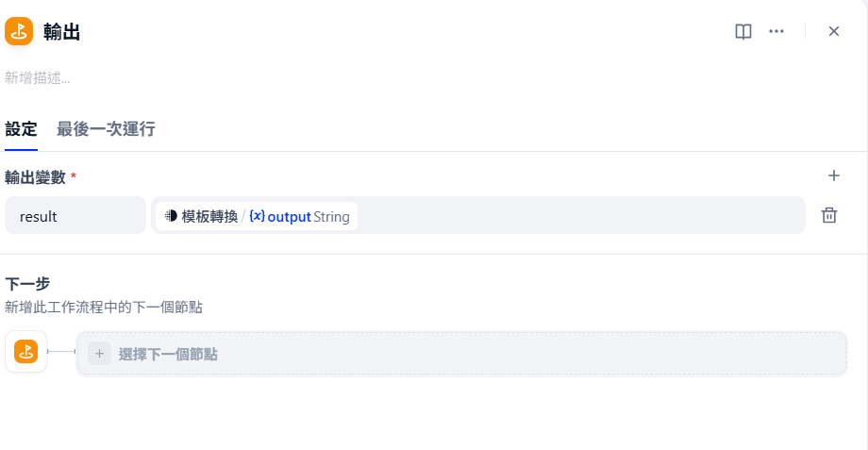Open variable selector via String type label

coord(331,216)
